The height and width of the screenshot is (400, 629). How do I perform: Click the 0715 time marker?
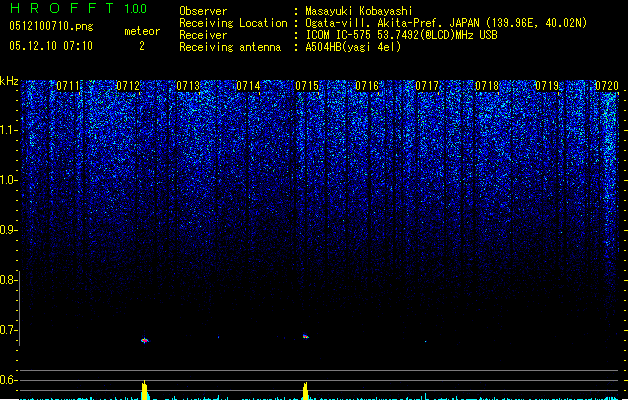coord(307,86)
